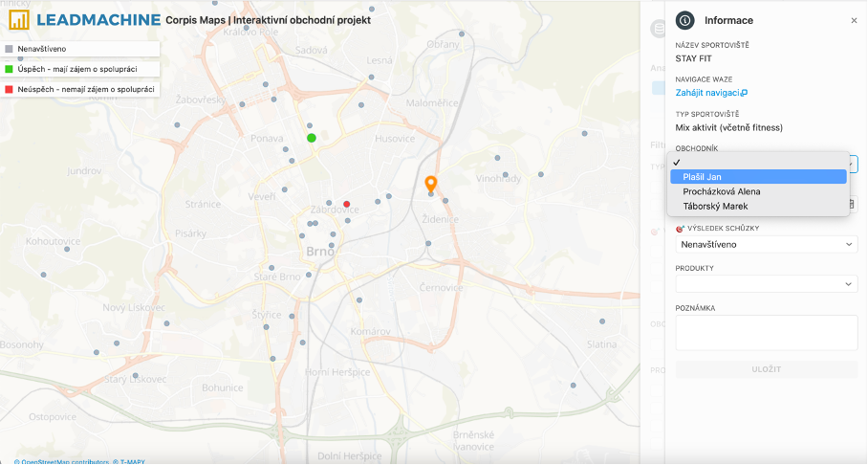Image resolution: width=868 pixels, height=465 pixels.
Task: Choose Táborský Marek in the Obchodník list
Action: click(758, 206)
